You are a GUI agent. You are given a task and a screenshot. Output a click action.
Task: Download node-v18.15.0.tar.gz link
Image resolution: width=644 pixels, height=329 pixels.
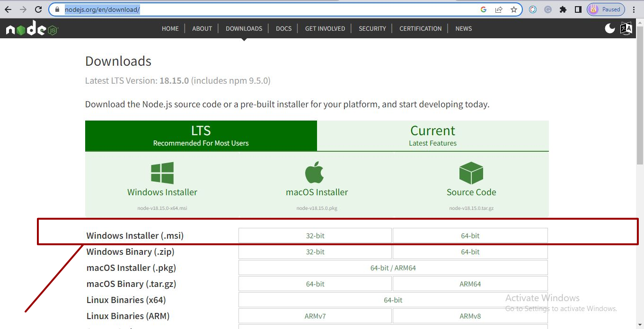pos(471,208)
